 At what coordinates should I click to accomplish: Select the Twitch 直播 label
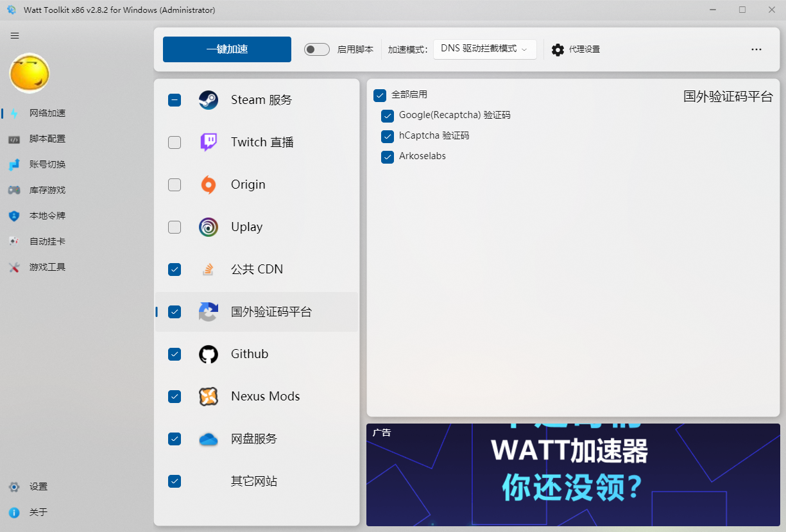click(x=262, y=142)
